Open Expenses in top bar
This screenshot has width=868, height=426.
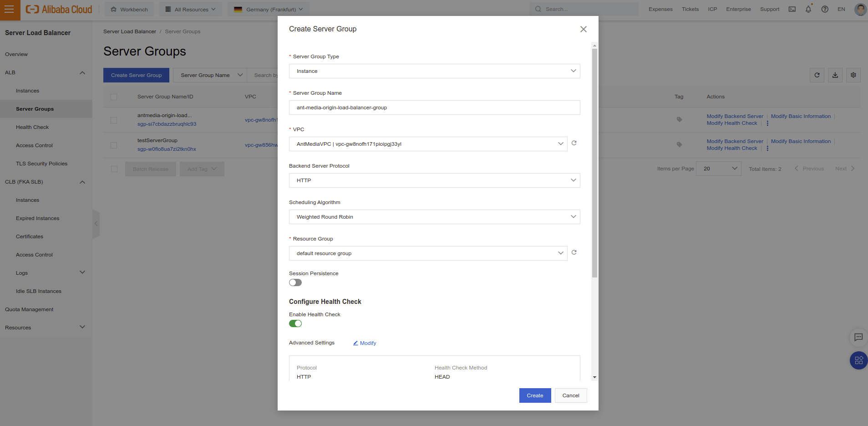pos(660,9)
